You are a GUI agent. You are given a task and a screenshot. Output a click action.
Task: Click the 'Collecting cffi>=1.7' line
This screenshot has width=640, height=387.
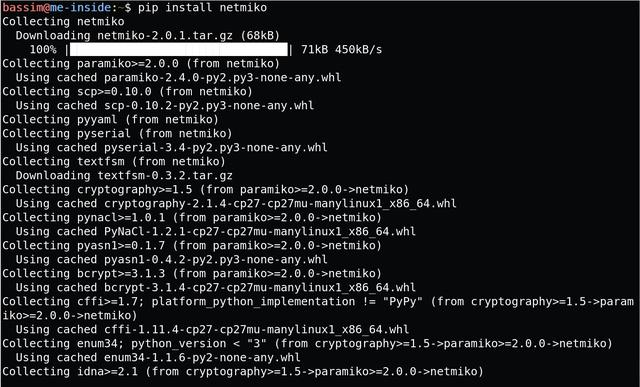(x=318, y=309)
